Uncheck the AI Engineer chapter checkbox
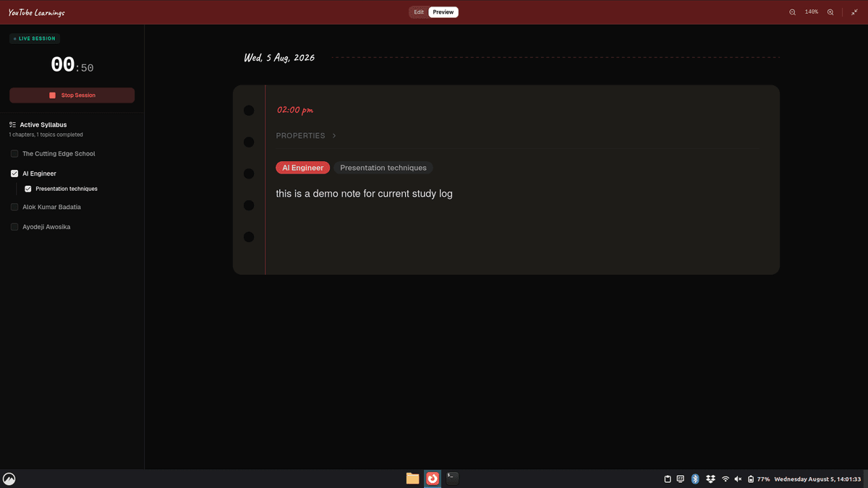Screen dimensions: 868x488 14,174
